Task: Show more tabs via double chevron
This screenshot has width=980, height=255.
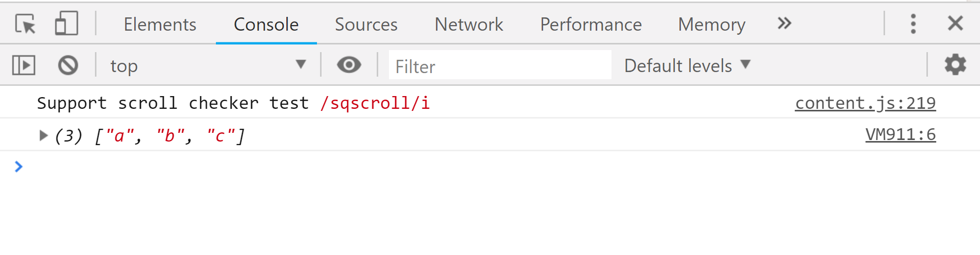Action: [x=784, y=24]
